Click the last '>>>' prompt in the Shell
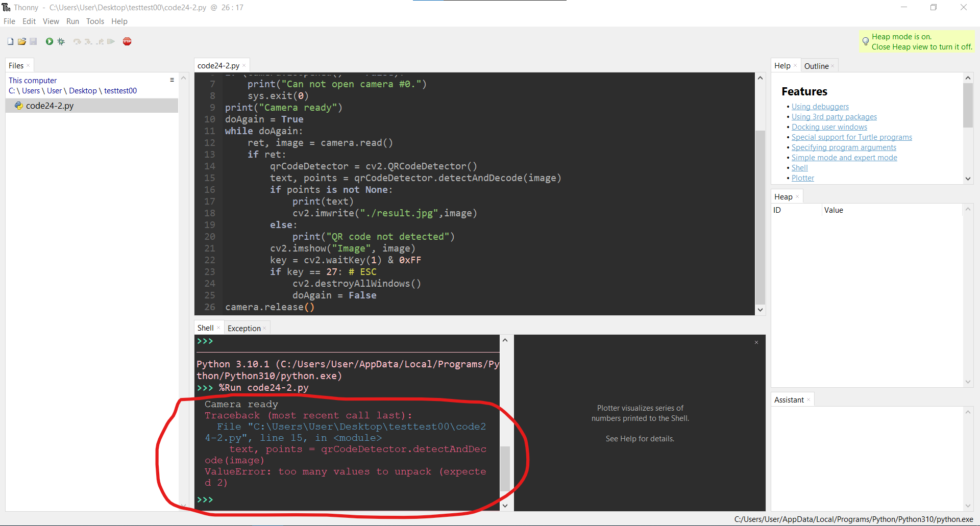The height and width of the screenshot is (526, 980). tap(205, 499)
